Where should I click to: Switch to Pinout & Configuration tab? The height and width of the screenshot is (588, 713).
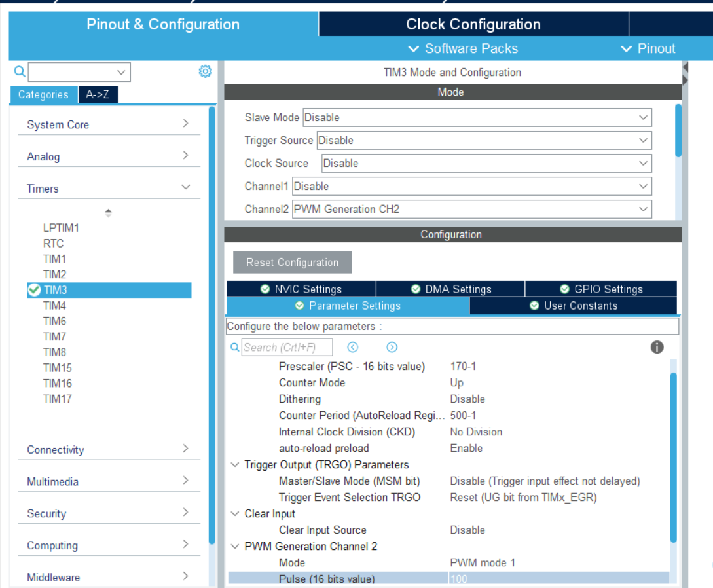(163, 24)
